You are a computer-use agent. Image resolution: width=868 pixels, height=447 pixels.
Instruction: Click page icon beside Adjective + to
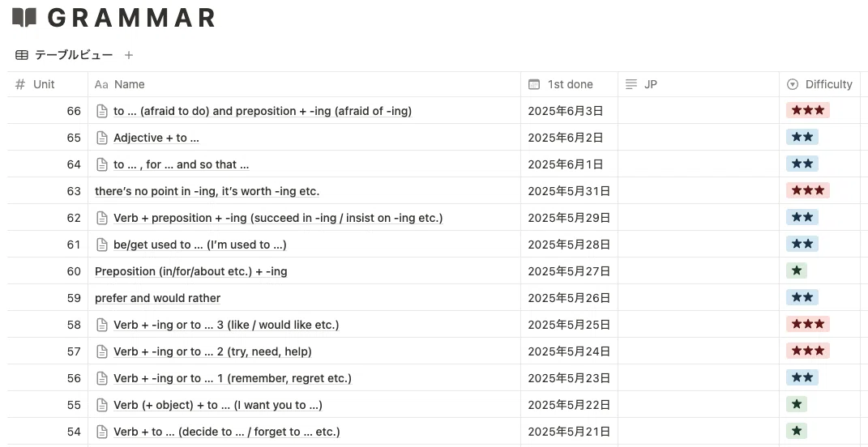[x=102, y=138]
